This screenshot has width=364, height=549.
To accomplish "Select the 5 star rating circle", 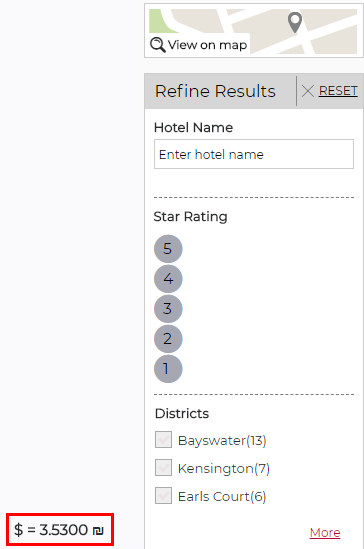I will click(x=168, y=249).
